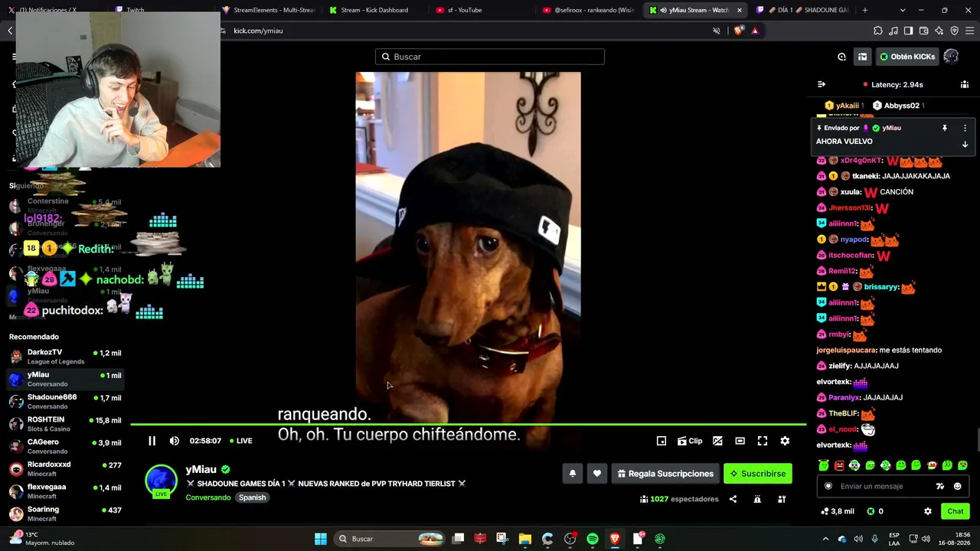Open ROSHTEIN recommended channel
Viewport: 980px width, 551px height.
(65, 424)
